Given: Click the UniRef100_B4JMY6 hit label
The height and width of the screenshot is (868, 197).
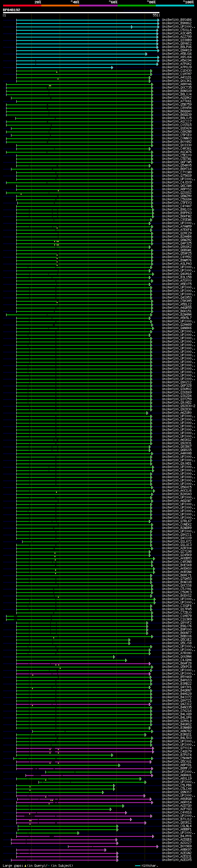Looking at the screenshot, I should tap(177, 836).
